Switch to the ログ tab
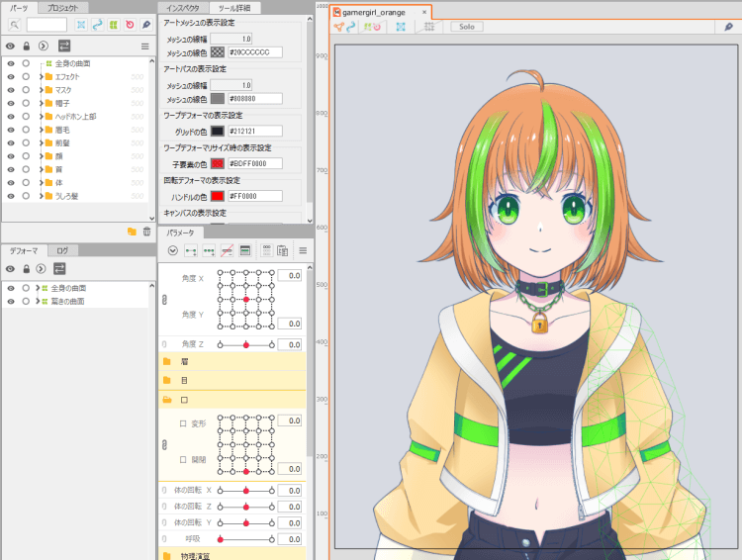This screenshot has height=560, width=742. tap(62, 251)
